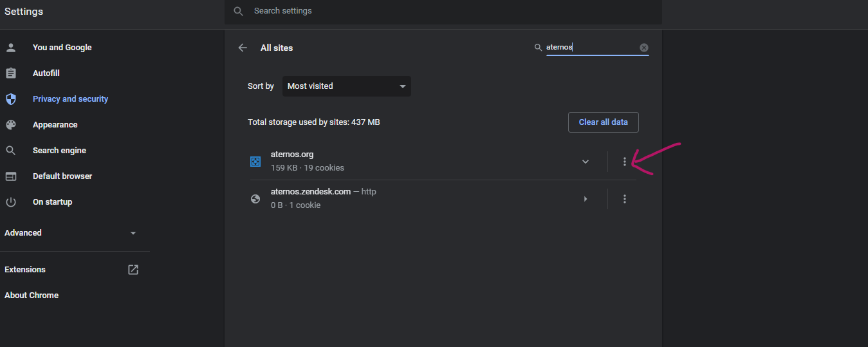Click '159 KB · 19 cookies' text
Viewport: 868px width, 347px height.
(x=308, y=168)
